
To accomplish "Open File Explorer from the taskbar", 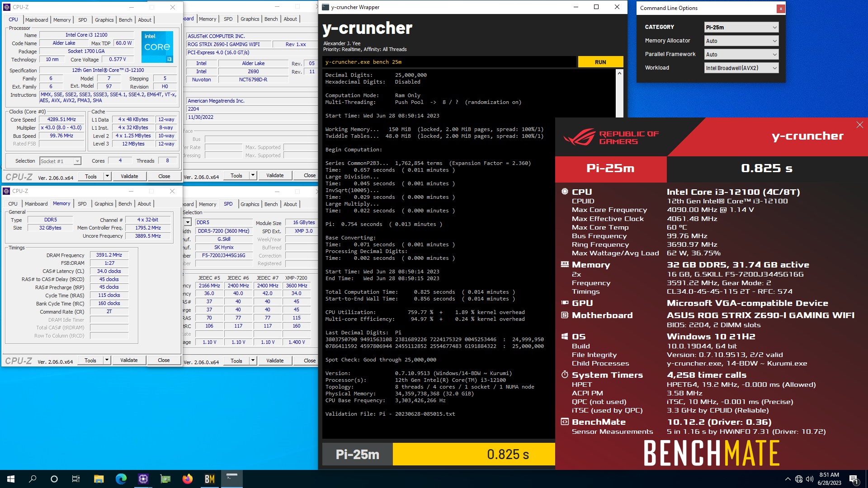I will click(99, 479).
